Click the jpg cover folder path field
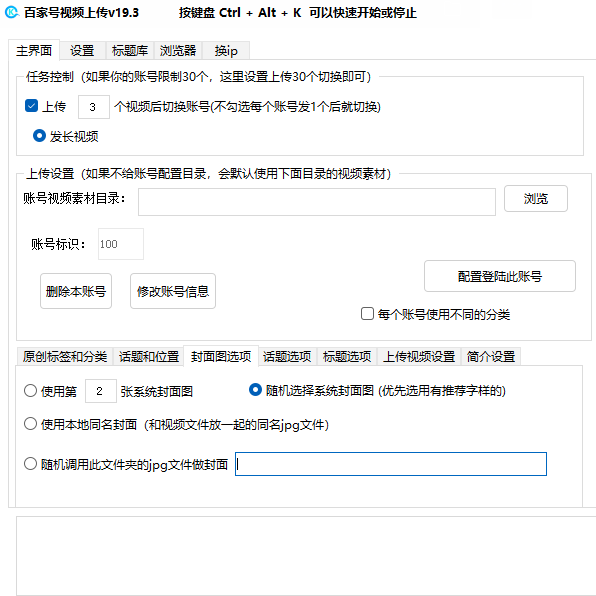 tap(391, 464)
